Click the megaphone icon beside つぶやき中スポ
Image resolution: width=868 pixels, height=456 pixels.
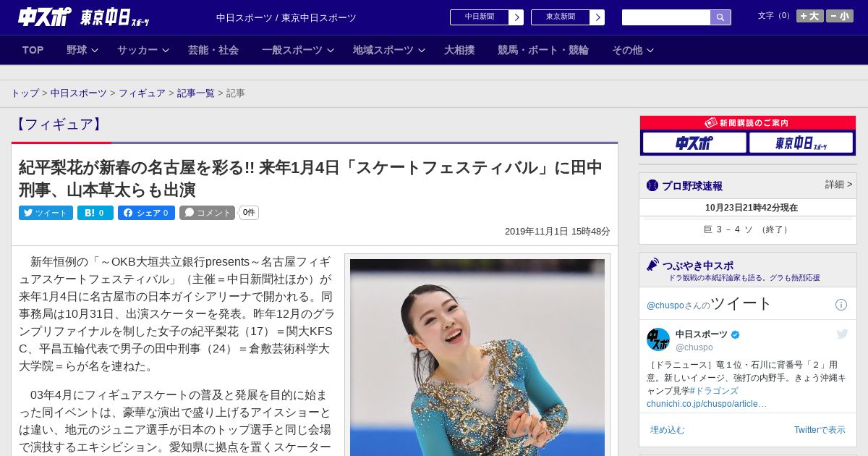point(653,265)
